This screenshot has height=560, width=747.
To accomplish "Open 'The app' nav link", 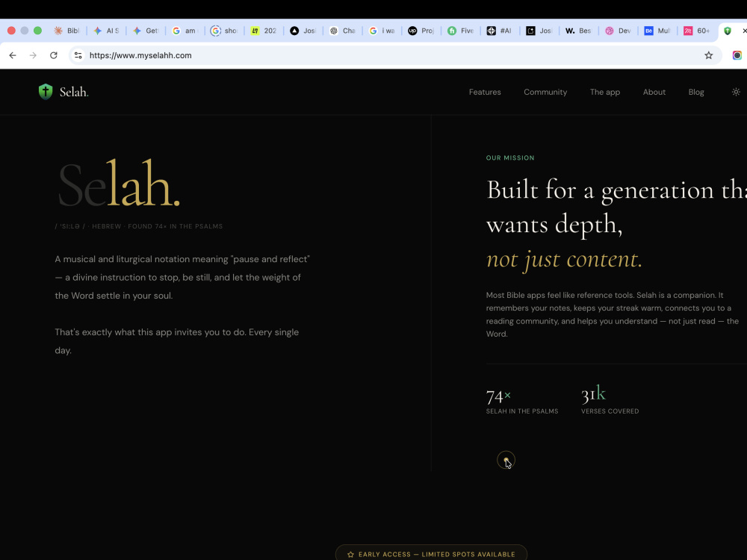I will coord(605,92).
